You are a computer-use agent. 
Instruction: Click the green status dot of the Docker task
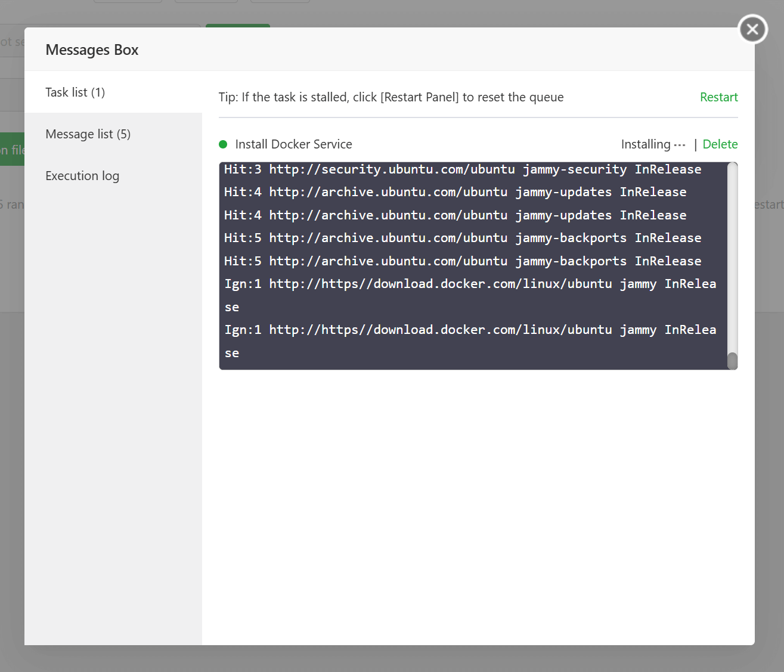223,144
